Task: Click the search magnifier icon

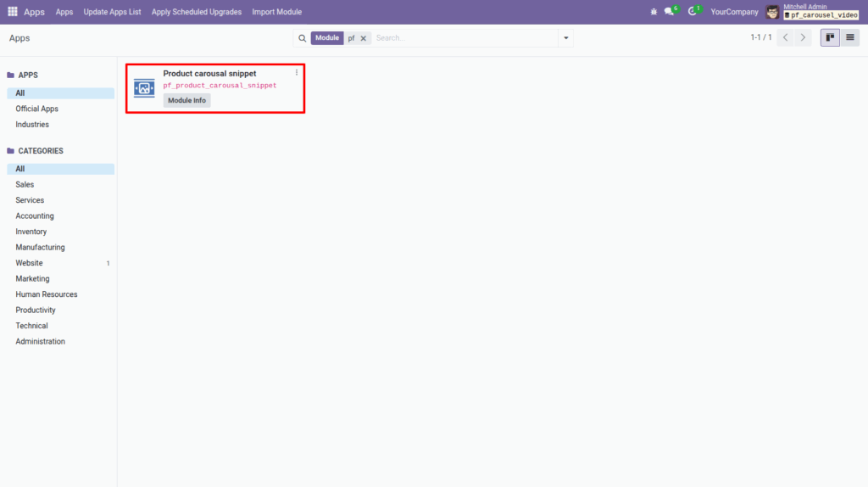Action: pyautogui.click(x=303, y=38)
